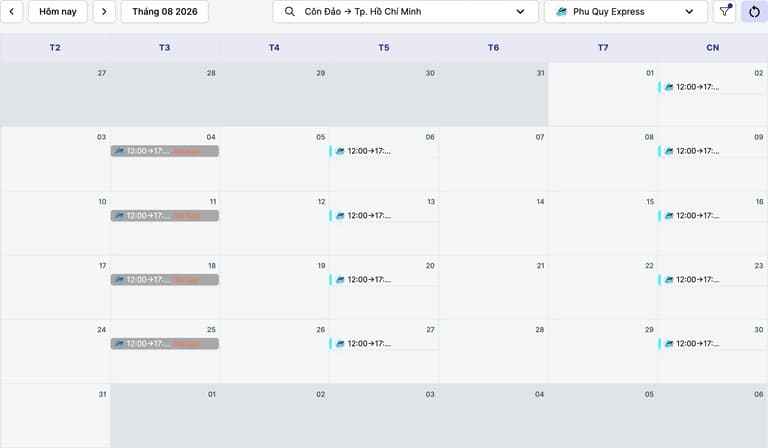Select day cell 26 under T4
Screen dimensions: 768x448
pyautogui.click(x=274, y=352)
